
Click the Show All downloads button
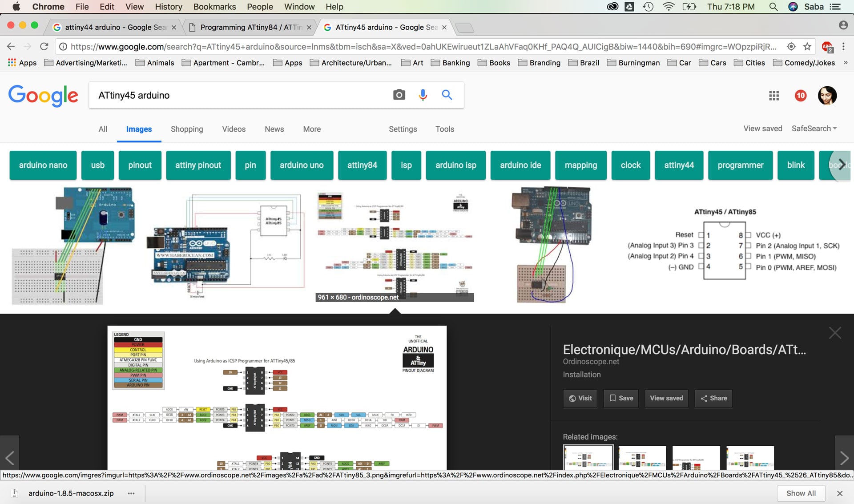[x=801, y=493]
